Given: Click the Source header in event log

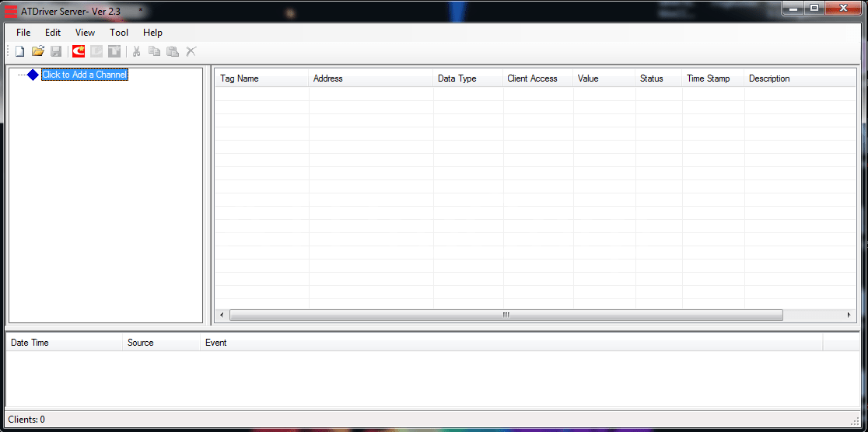Looking at the screenshot, I should click(161, 343).
